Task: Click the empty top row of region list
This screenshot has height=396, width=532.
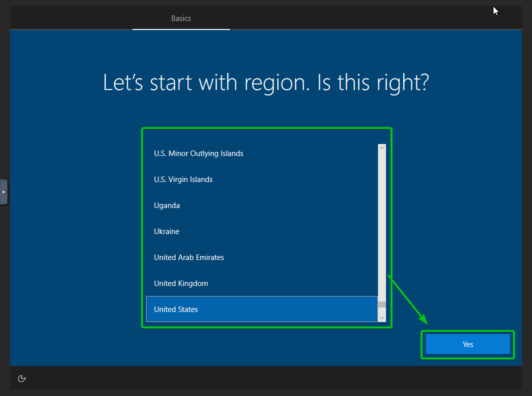Action: click(x=262, y=136)
